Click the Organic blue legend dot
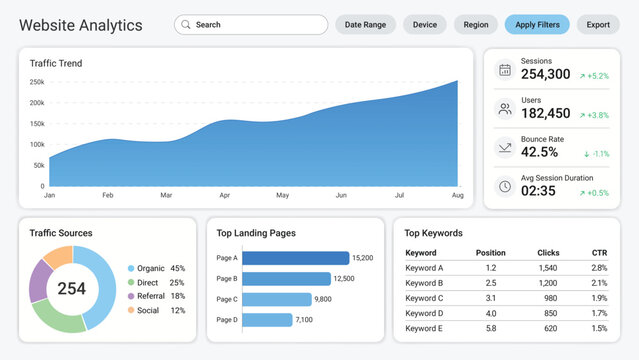Screen dimensions: 639x360 pyautogui.click(x=131, y=268)
